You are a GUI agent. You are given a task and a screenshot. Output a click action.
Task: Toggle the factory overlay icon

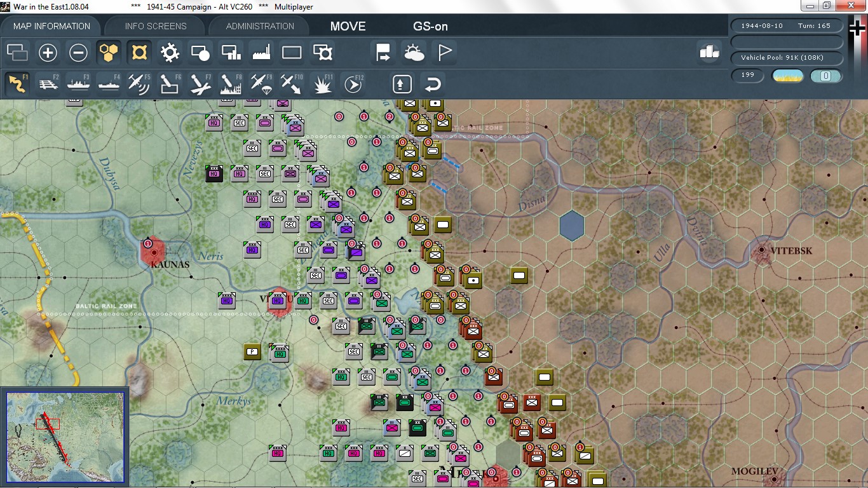(261, 53)
